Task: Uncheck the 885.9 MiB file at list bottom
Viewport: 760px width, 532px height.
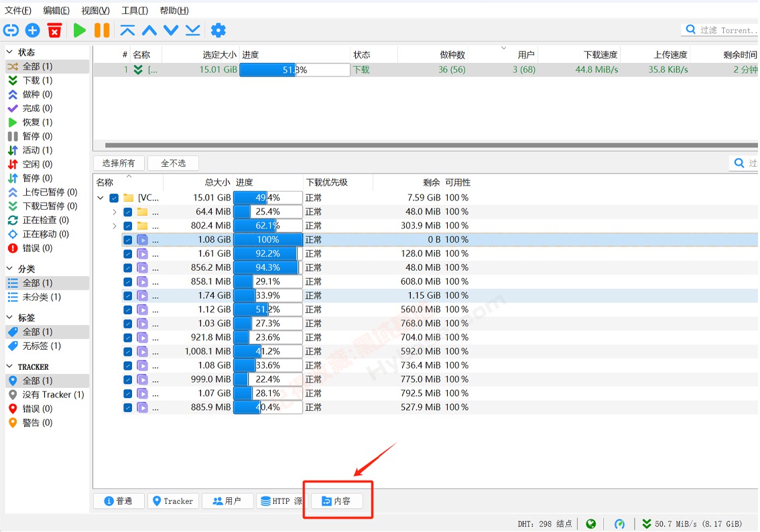Action: pyautogui.click(x=127, y=407)
